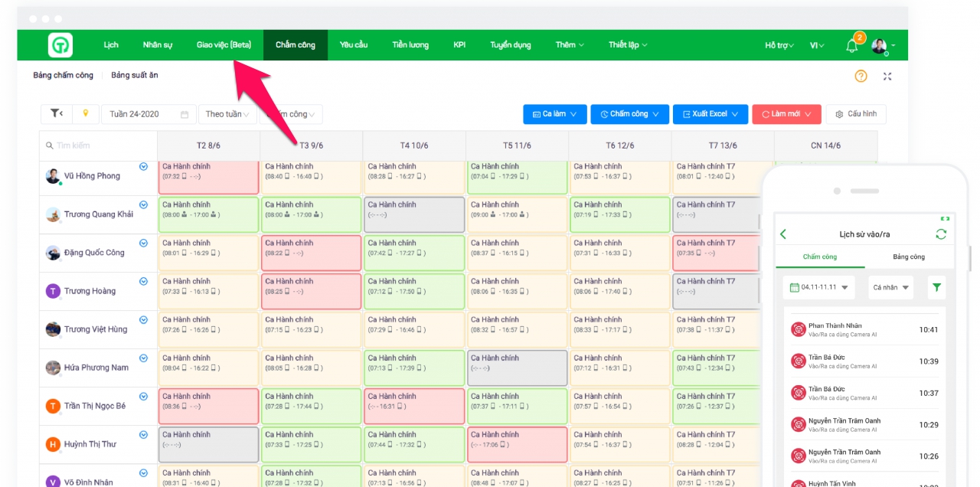980x487 pixels.
Task: Click Trương Việt Hùng's avatar
Action: [53, 329]
